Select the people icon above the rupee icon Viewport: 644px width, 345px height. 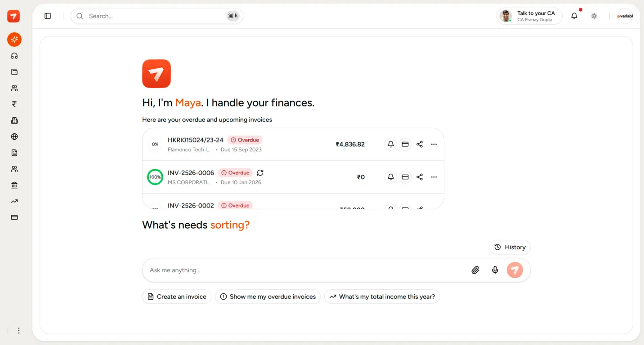(x=14, y=88)
